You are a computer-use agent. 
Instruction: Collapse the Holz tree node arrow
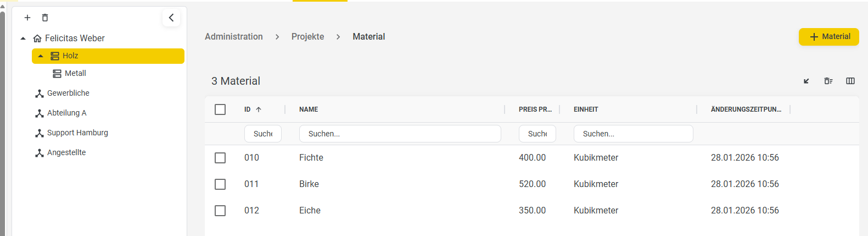pos(41,56)
